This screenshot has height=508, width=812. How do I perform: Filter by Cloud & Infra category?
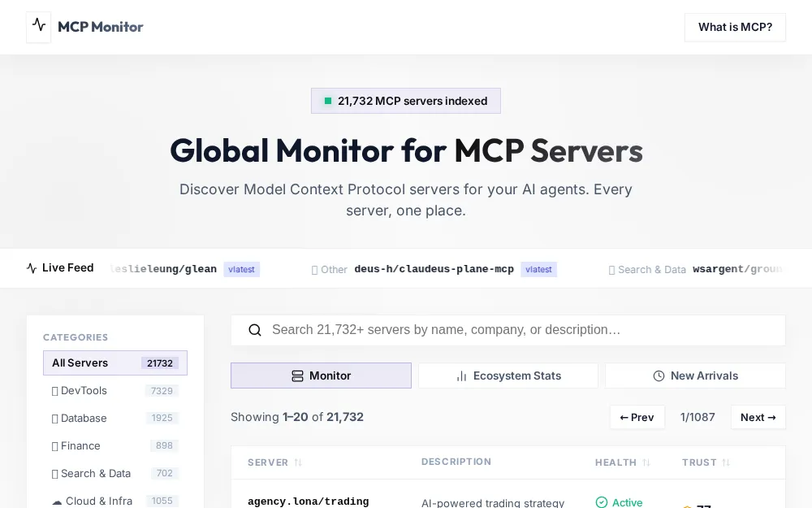click(x=115, y=500)
